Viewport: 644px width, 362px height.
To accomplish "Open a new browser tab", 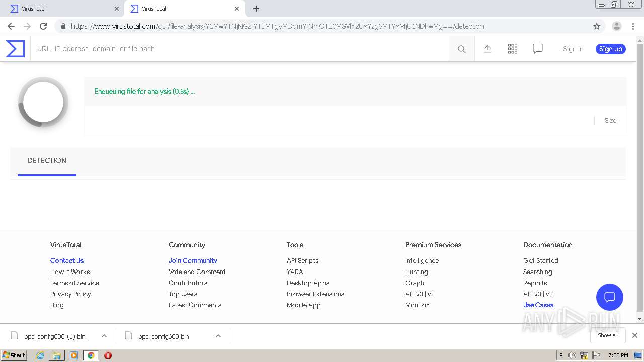I will tap(256, 9).
